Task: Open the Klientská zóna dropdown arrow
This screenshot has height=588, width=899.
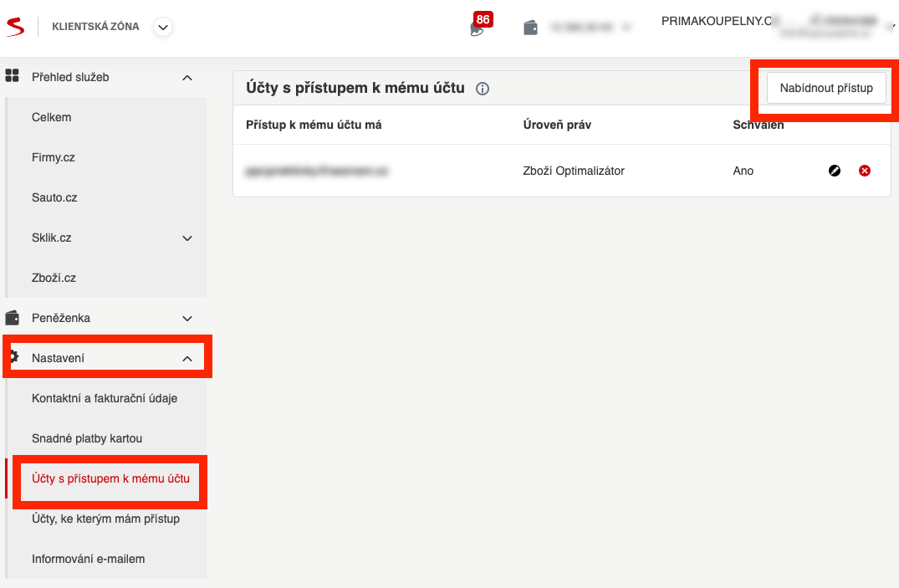Action: coord(163,27)
